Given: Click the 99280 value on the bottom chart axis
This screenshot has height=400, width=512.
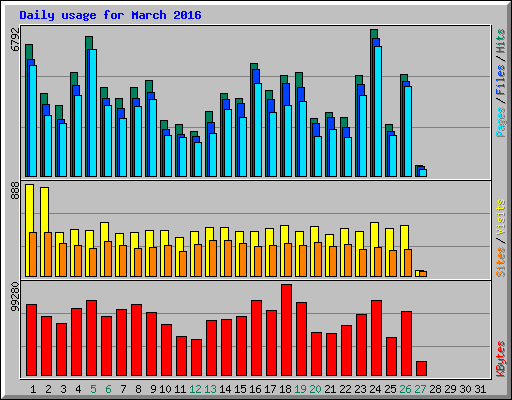Looking at the screenshot, I should [15, 297].
